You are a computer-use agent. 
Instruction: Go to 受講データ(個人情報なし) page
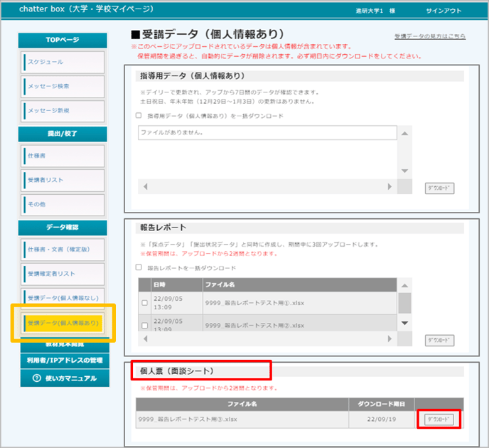[63, 297]
